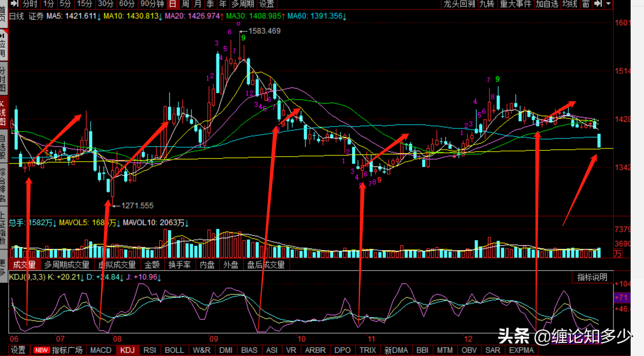Switch indicator to RSI
Viewport: 644px width, 356px height.
(150, 350)
